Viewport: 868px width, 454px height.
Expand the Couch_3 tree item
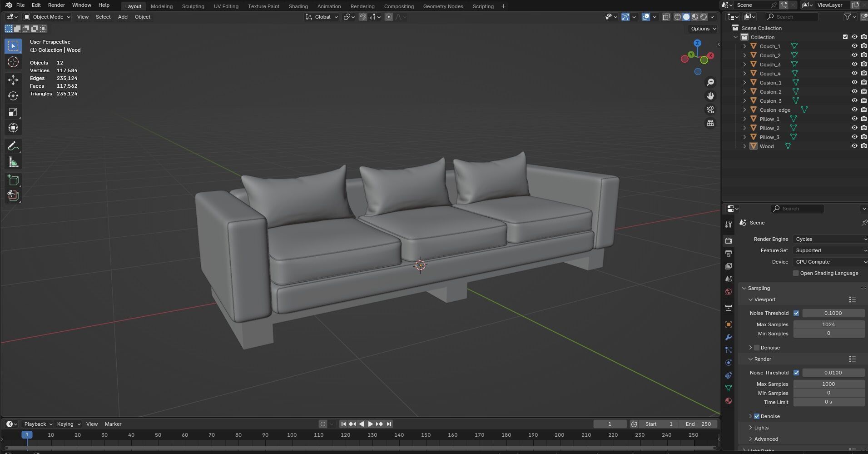coord(744,64)
